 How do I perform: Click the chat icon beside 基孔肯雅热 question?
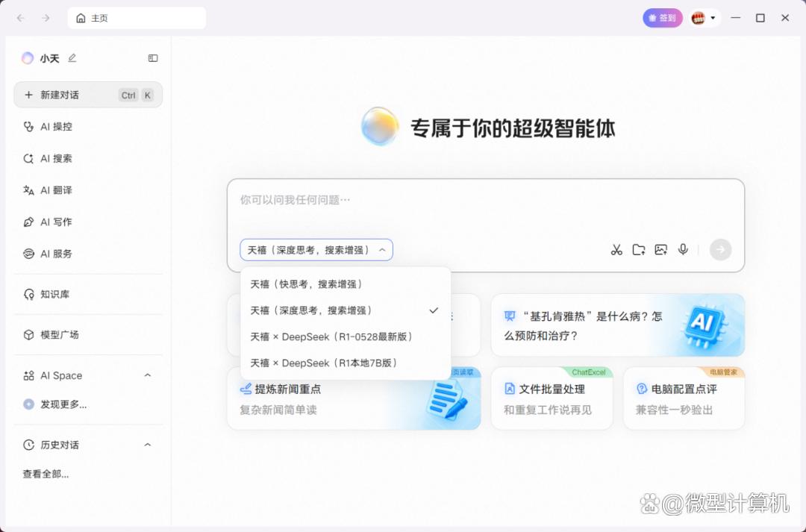(510, 316)
